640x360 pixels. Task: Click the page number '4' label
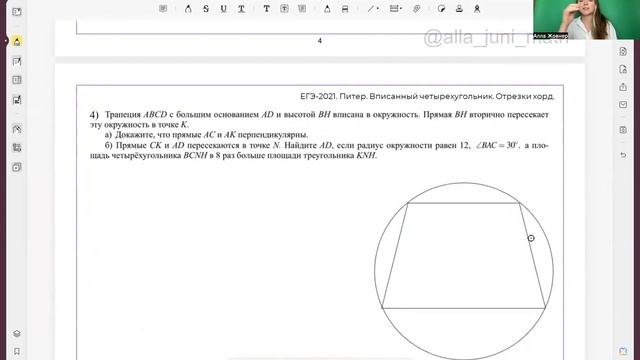click(x=320, y=41)
